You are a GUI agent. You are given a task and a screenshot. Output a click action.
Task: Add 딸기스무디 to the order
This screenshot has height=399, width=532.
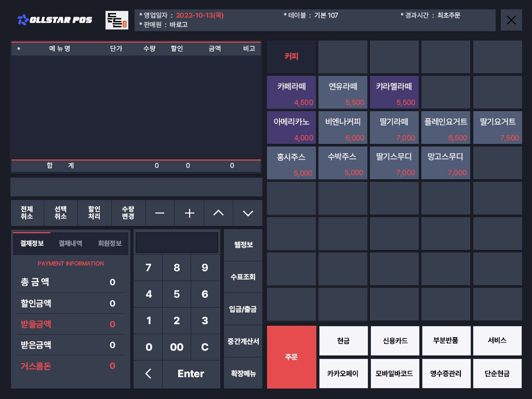click(394, 162)
